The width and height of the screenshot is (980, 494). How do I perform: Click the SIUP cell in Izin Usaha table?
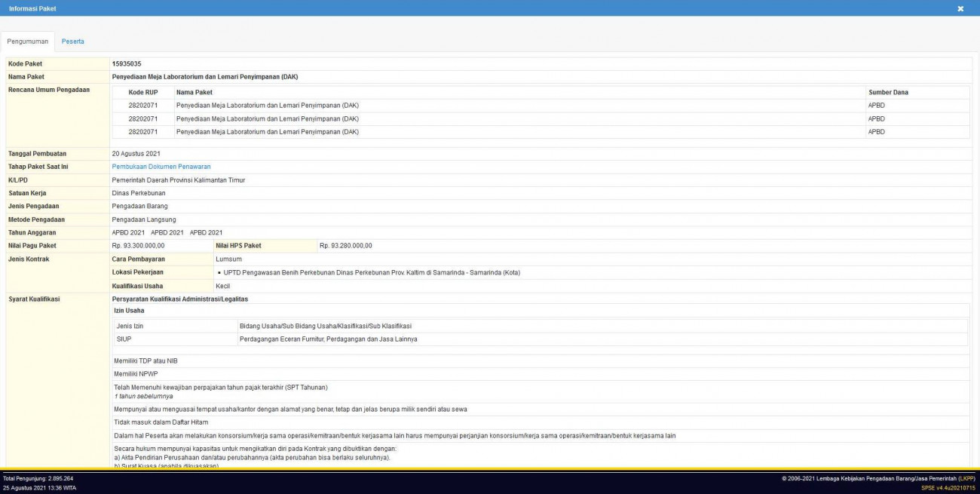pyautogui.click(x=124, y=339)
